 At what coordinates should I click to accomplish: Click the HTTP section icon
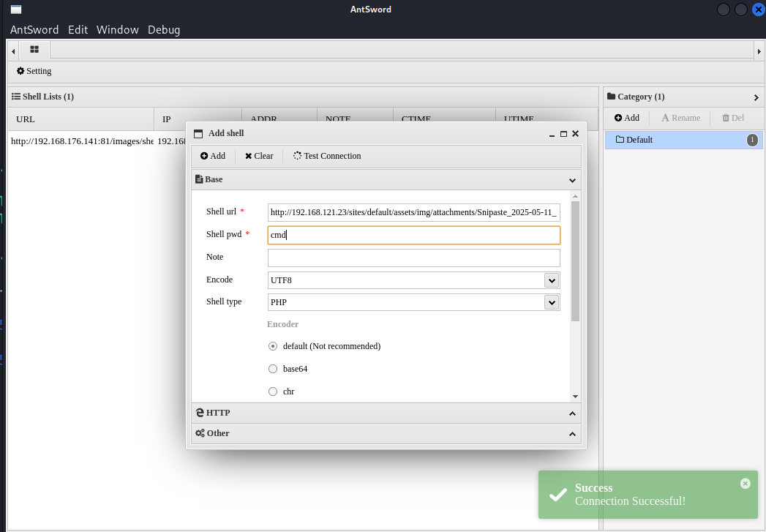(199, 413)
